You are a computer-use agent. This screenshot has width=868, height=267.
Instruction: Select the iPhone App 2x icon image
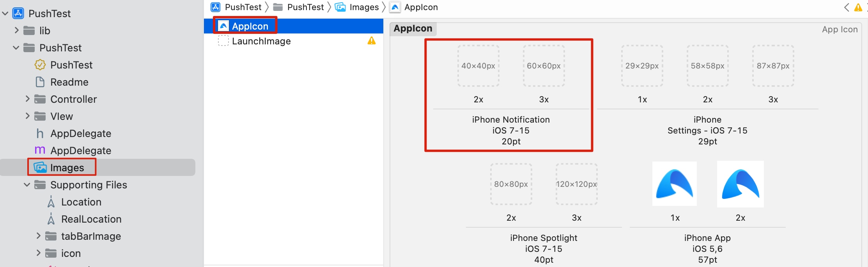740,184
